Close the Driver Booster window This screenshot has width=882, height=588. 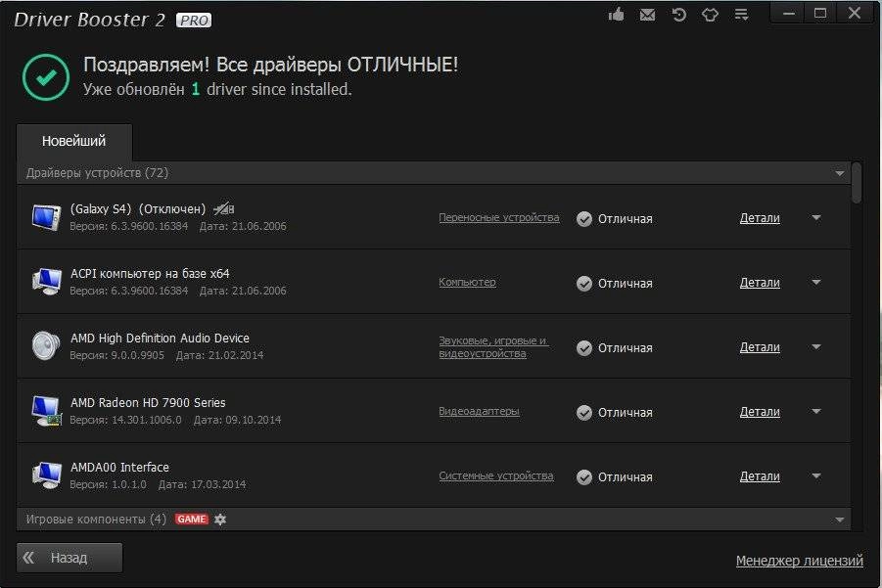855,14
